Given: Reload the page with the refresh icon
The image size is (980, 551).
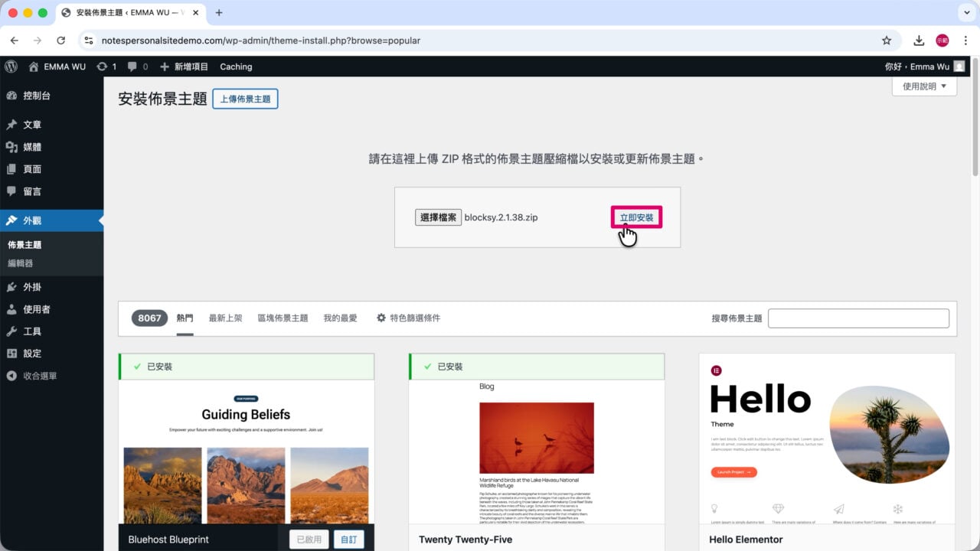Looking at the screenshot, I should point(61,41).
